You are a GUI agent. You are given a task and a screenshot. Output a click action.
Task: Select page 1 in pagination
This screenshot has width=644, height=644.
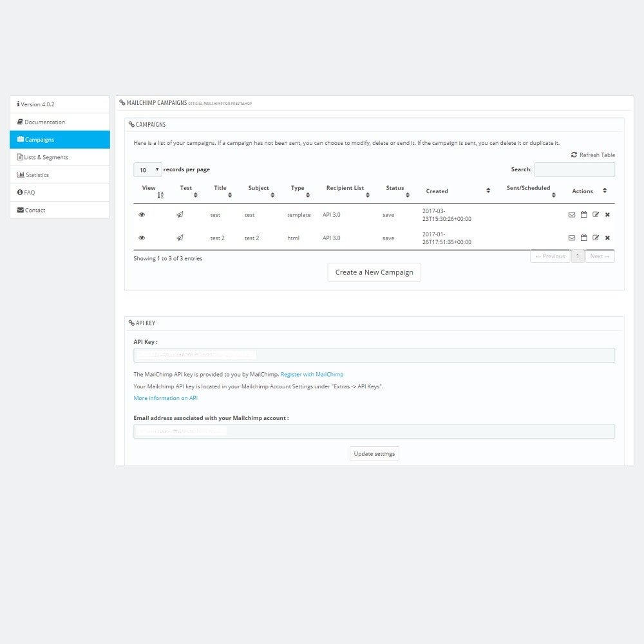[x=578, y=256]
